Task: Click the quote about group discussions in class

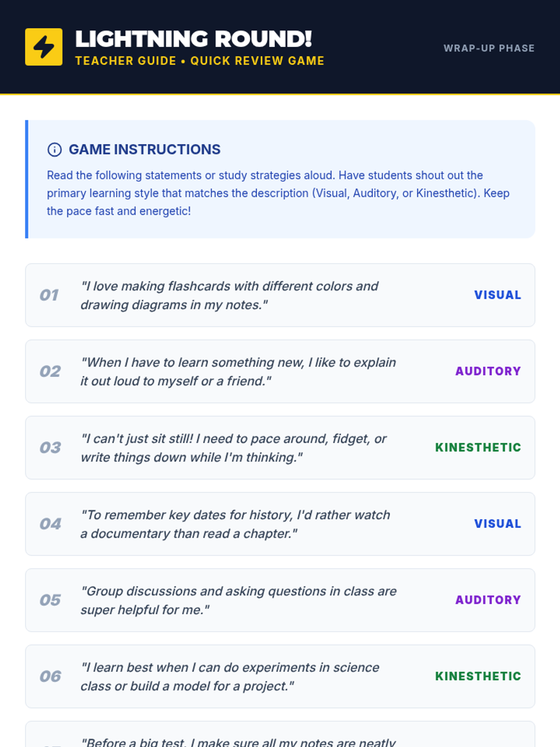Action: click(238, 600)
